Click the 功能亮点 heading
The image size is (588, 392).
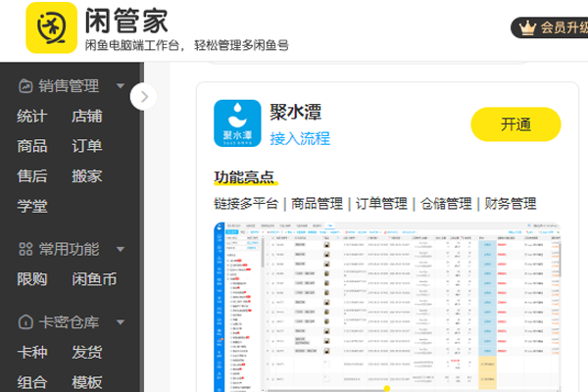[244, 177]
